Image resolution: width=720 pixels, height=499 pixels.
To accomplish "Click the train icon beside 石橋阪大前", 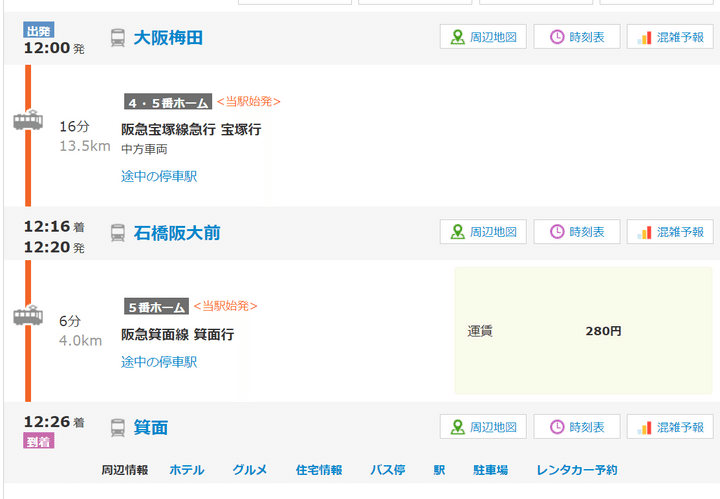I will pyautogui.click(x=118, y=233).
